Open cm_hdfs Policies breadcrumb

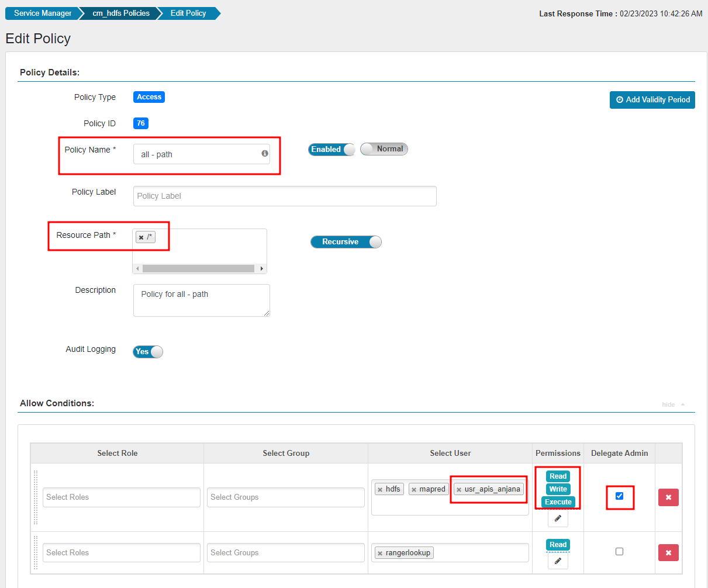point(121,13)
